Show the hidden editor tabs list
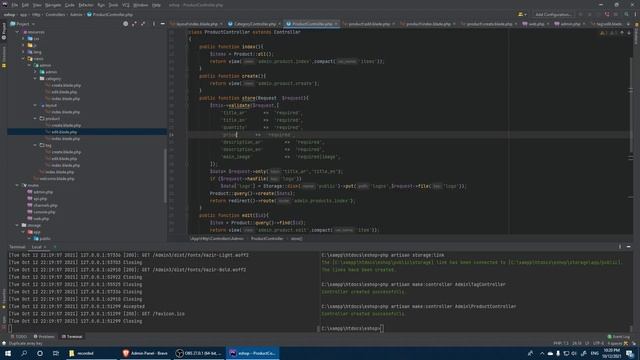 (629, 24)
